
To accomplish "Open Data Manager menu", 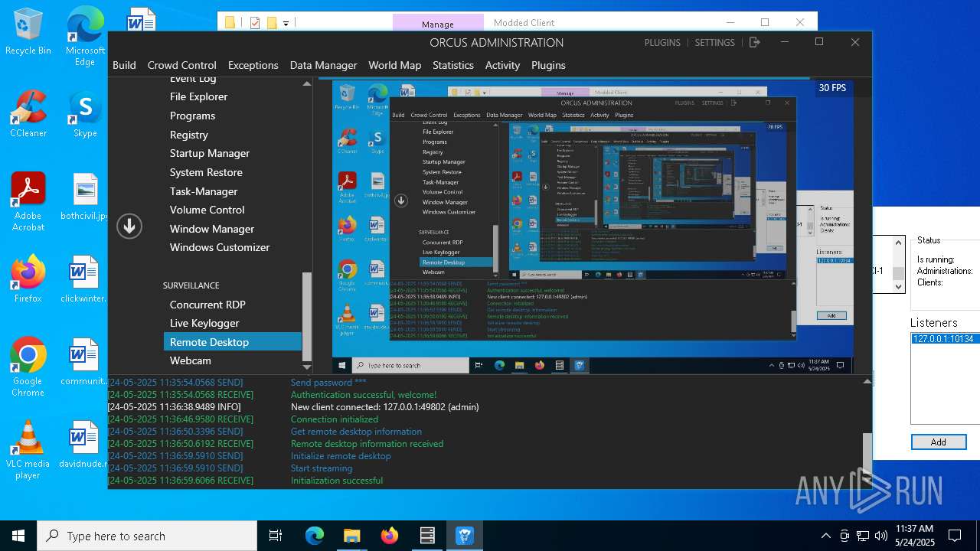I will [323, 65].
